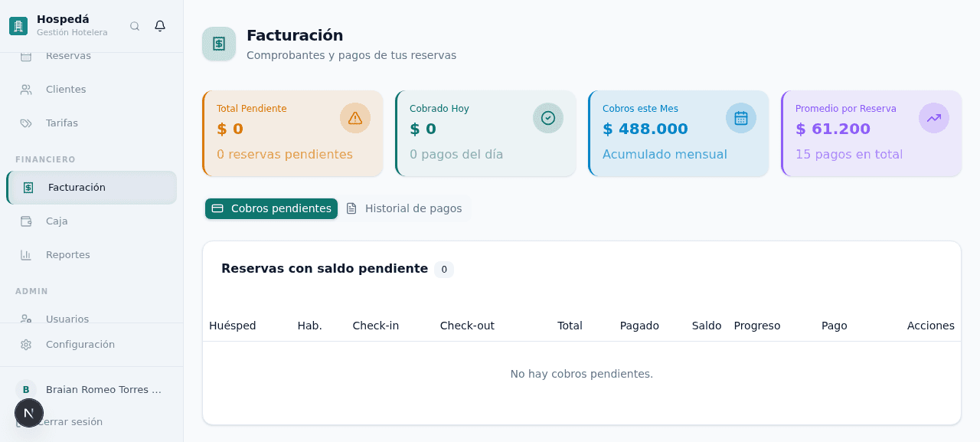
Task: Click the Pagado column header
Action: pyautogui.click(x=639, y=326)
